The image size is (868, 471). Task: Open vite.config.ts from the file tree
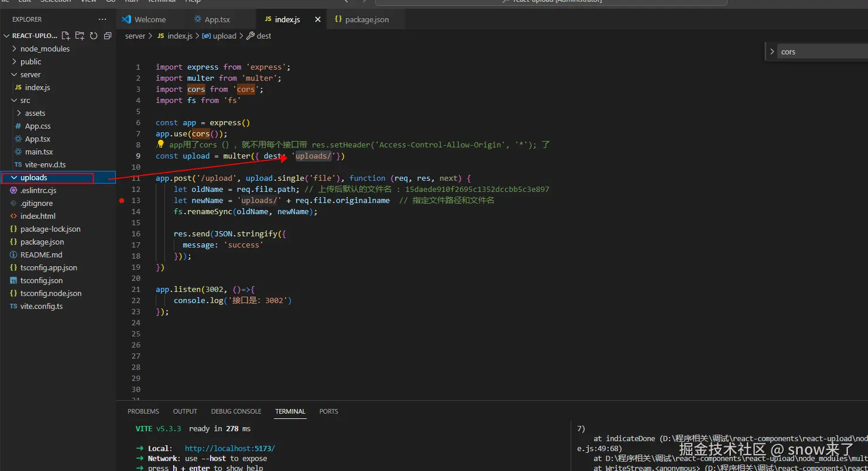pos(41,306)
